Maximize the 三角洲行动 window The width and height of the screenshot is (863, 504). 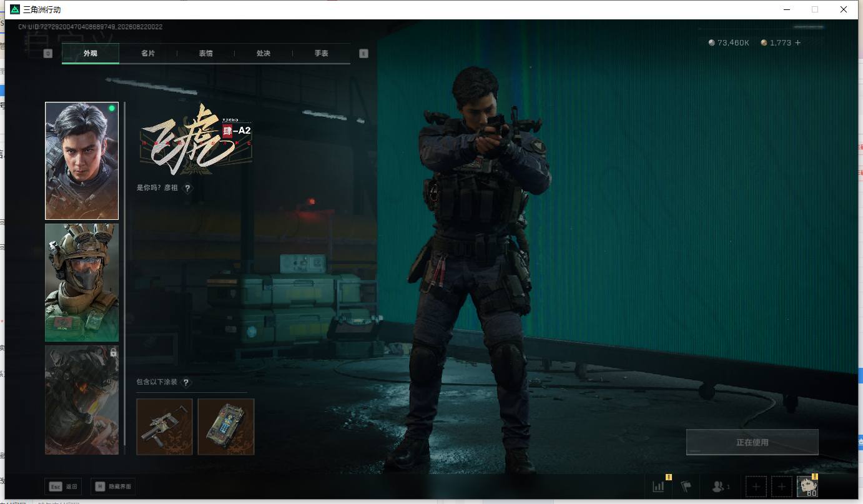pyautogui.click(x=815, y=9)
